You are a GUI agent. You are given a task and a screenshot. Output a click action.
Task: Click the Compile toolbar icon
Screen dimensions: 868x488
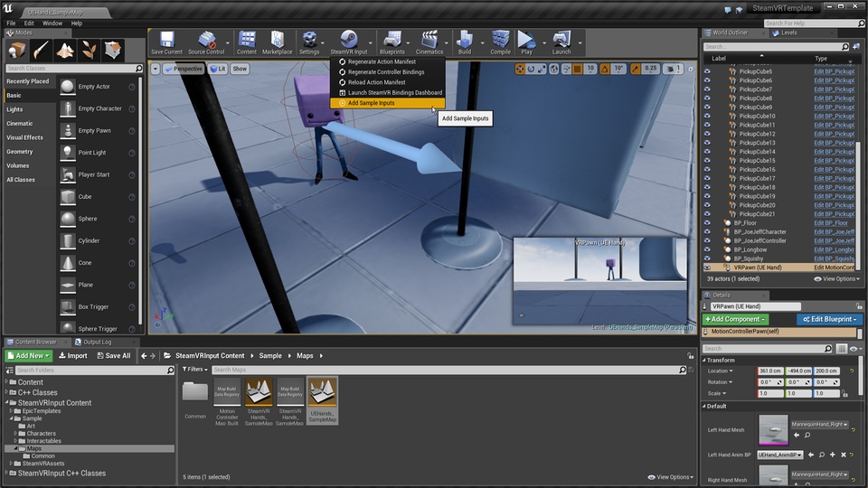click(x=500, y=41)
